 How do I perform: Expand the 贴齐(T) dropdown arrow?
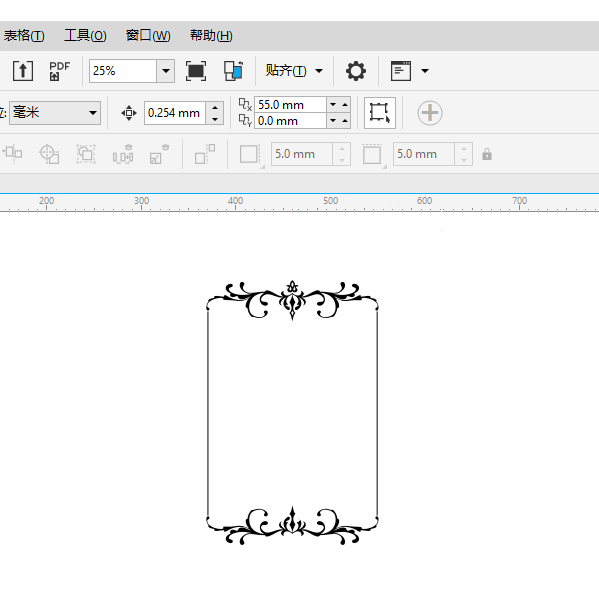coord(319,71)
